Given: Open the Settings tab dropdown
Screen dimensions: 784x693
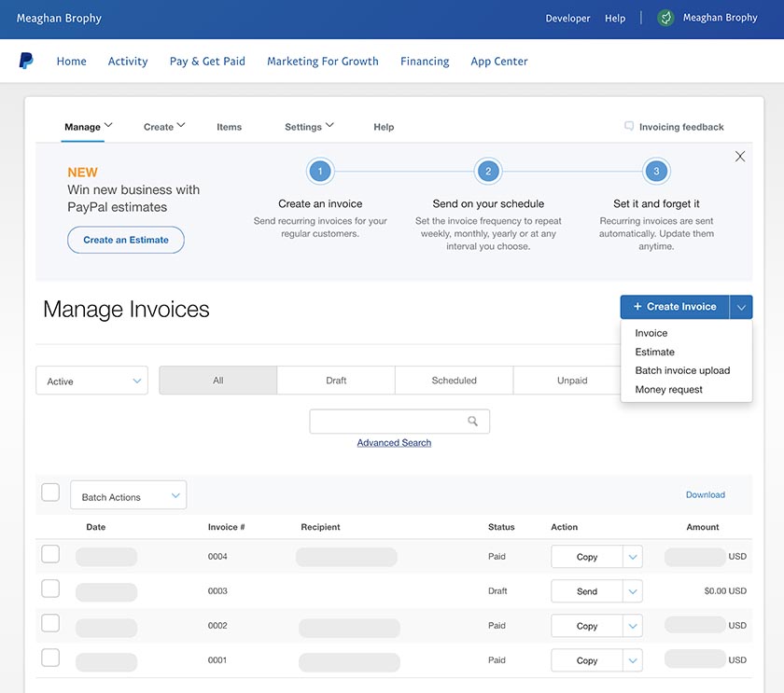Looking at the screenshot, I should tap(309, 127).
